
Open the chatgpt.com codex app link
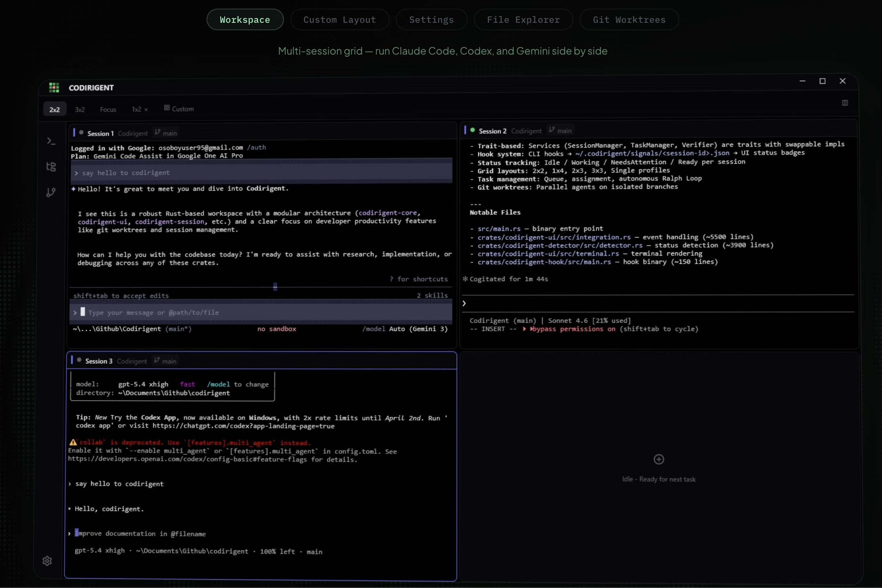[x=243, y=426]
